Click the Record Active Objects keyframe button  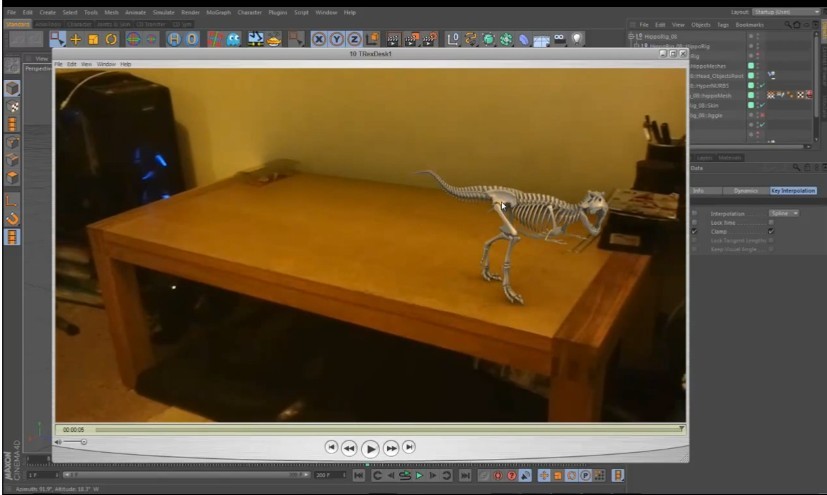coord(484,475)
